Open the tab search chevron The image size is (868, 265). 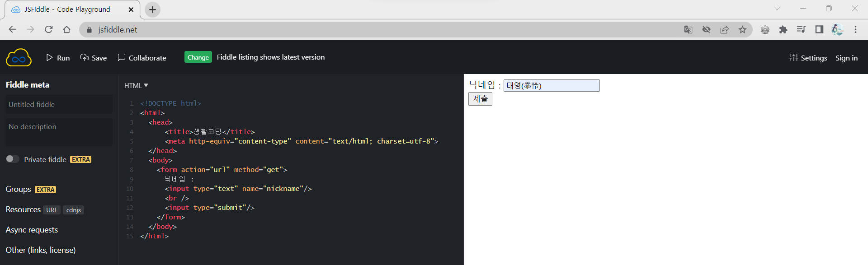point(777,9)
